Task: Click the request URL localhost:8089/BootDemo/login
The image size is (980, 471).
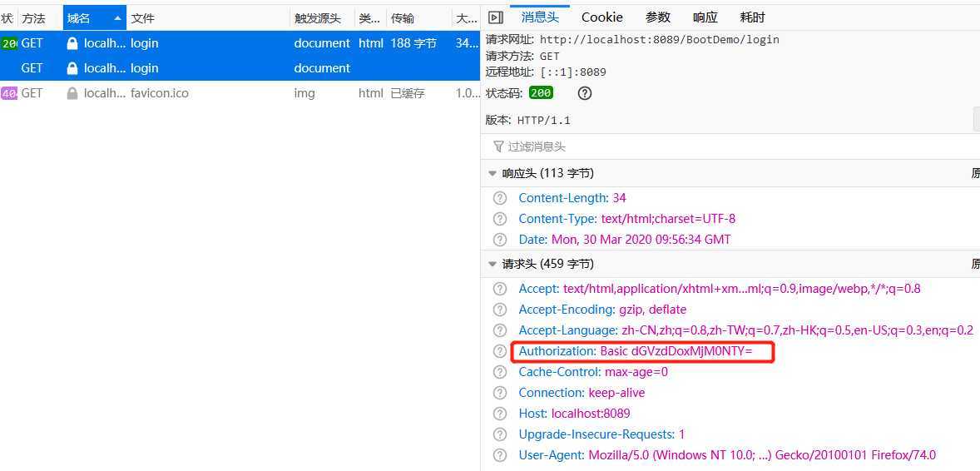Action: 660,39
